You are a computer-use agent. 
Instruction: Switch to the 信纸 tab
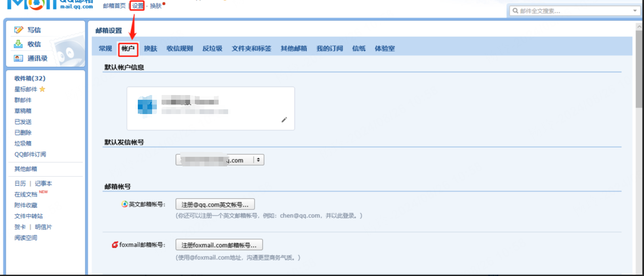(x=359, y=48)
